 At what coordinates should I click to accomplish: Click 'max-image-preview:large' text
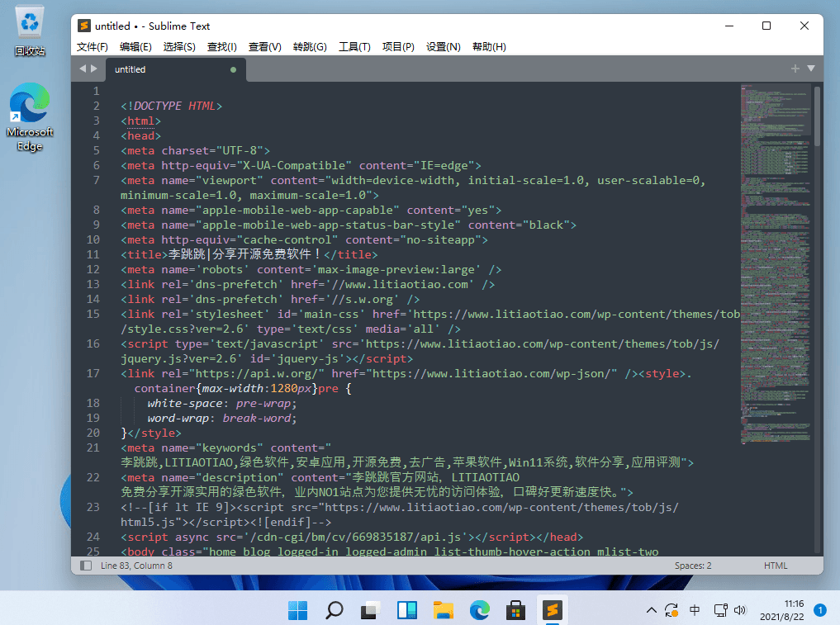[396, 269]
